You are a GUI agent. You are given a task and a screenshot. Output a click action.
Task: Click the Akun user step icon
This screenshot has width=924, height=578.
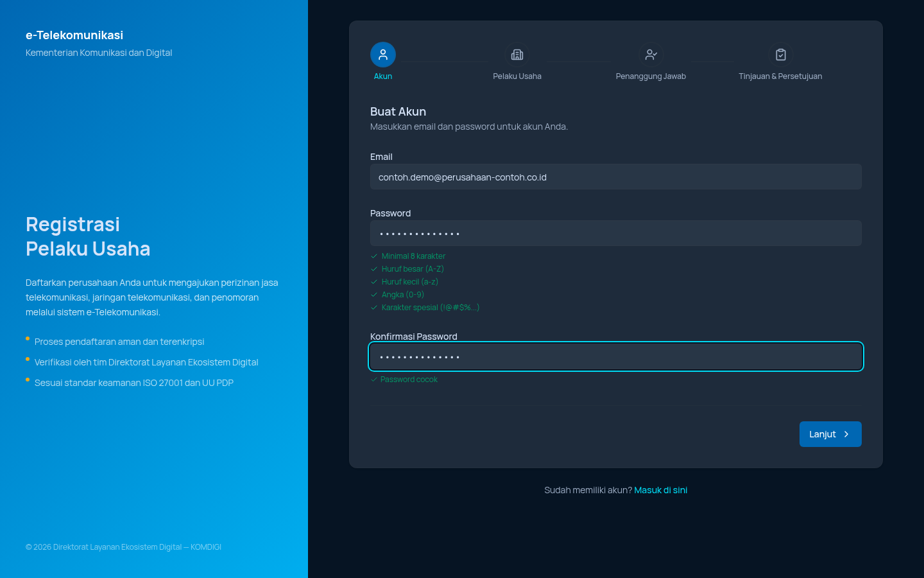[x=383, y=55]
